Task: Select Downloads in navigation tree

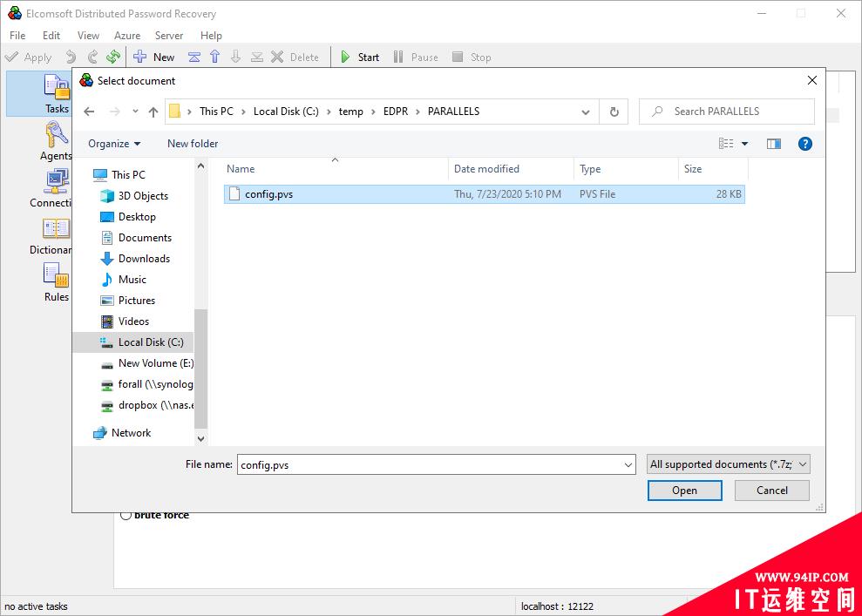Action: point(135,258)
